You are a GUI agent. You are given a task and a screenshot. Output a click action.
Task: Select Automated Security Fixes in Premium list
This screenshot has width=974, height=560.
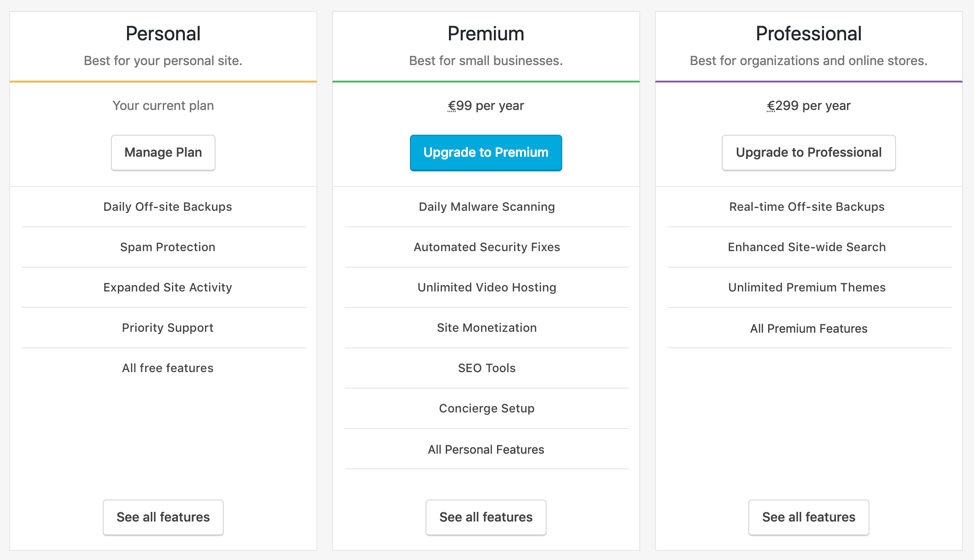click(487, 247)
